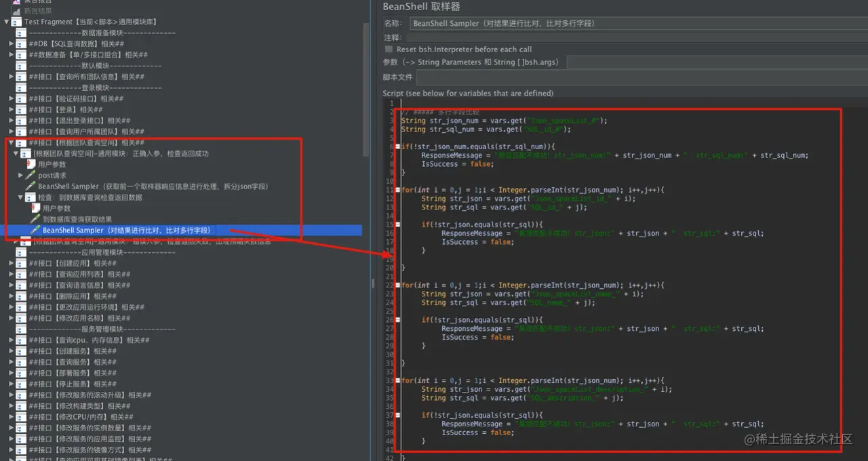Collapse the Test Fragment tree node
Viewport: 868px width, 461px height.
coord(7,22)
